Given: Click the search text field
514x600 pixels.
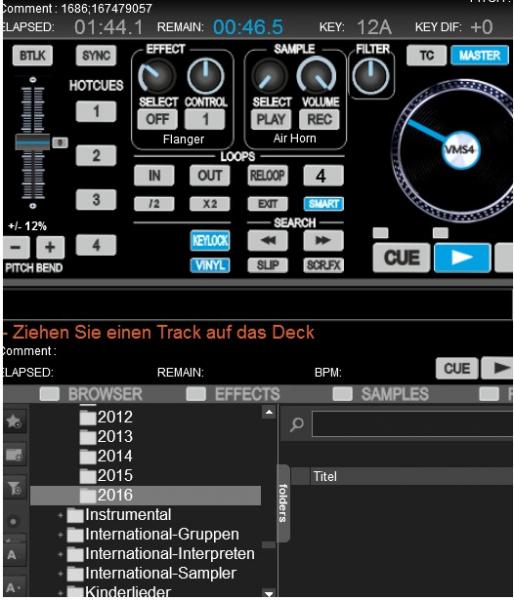Looking at the screenshot, I should click(413, 424).
